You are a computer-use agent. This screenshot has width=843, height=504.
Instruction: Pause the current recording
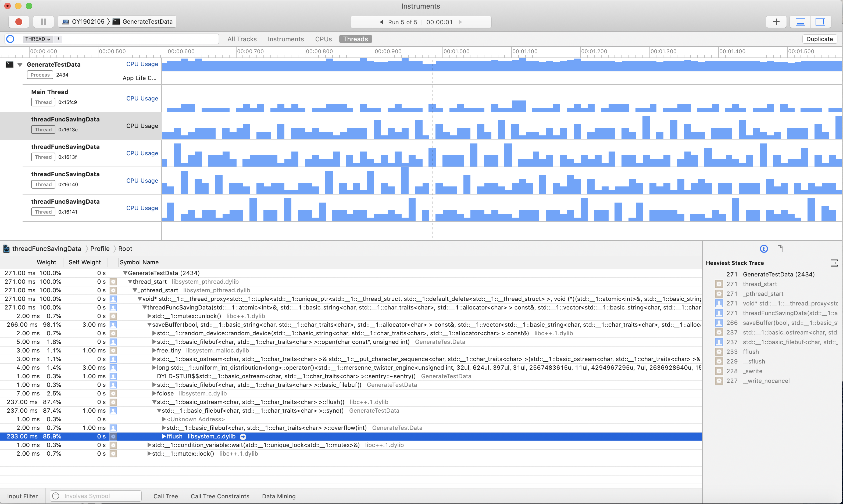[x=44, y=22]
